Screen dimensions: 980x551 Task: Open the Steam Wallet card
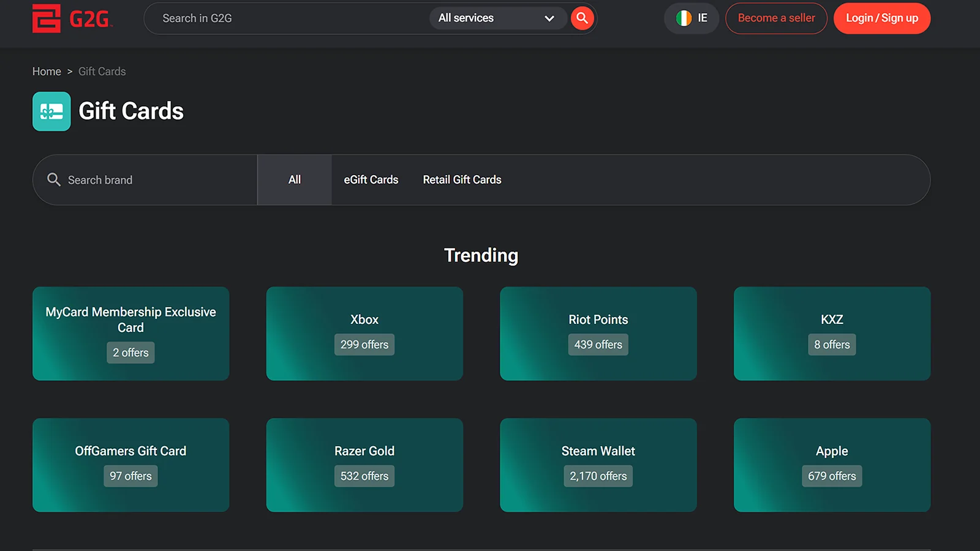[x=598, y=465]
